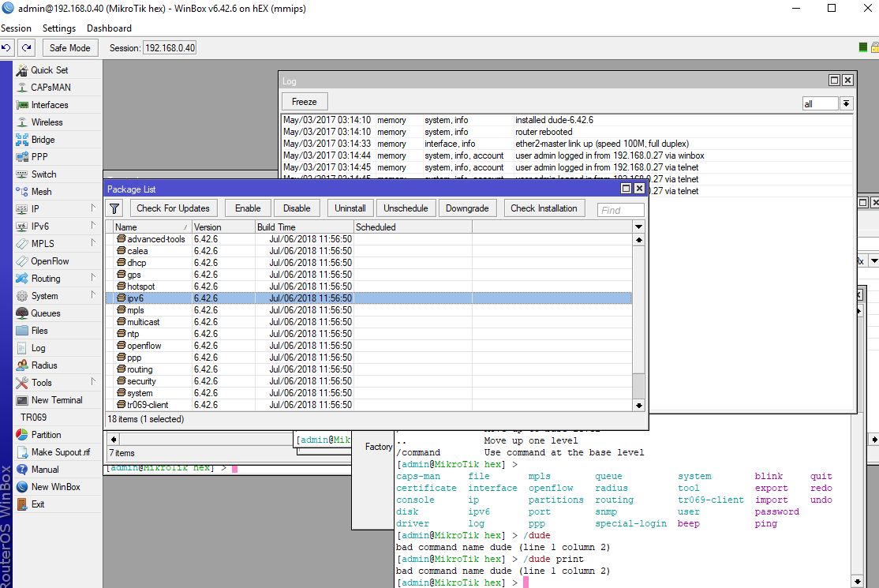Click the Uninstall button

click(350, 208)
